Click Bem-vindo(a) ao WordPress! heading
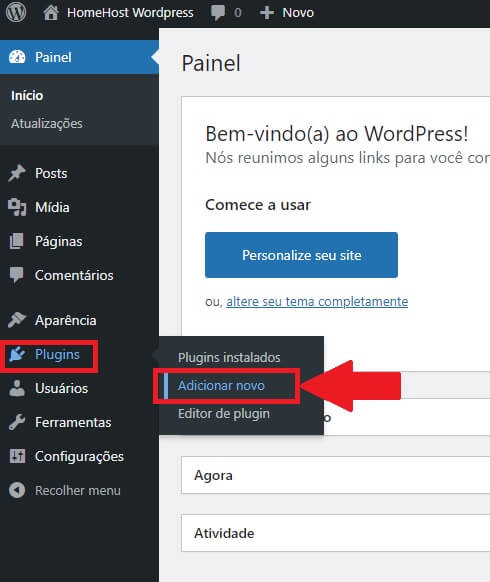Image resolution: width=490 pixels, height=582 pixels. tap(337, 134)
